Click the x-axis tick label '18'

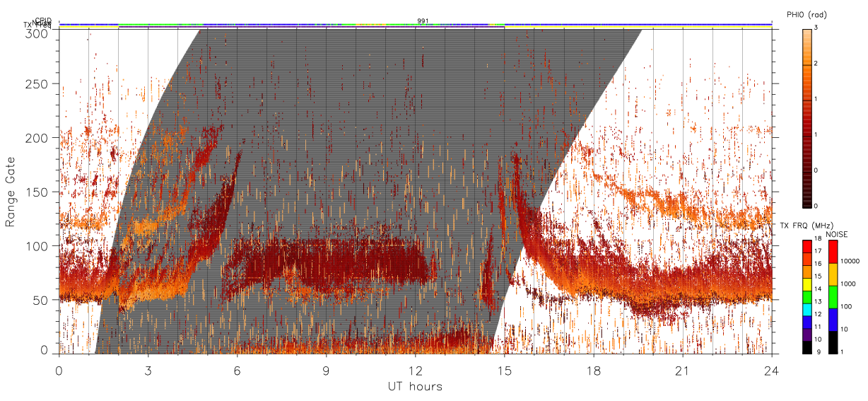pos(593,370)
